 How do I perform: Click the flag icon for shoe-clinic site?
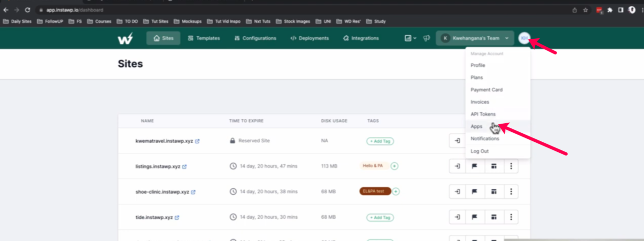[475, 191]
